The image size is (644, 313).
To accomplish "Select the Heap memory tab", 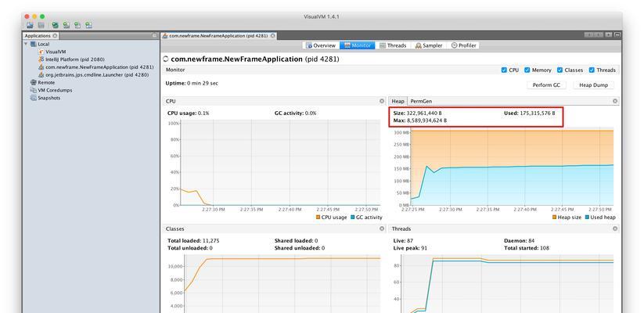I will click(398, 101).
